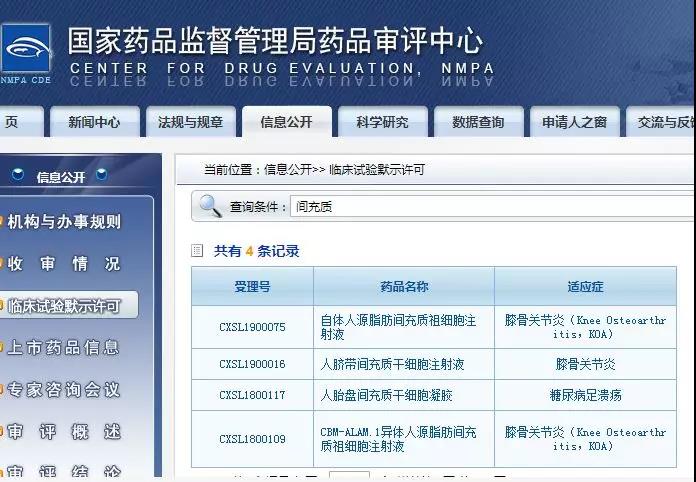
Task: Click indication in the CXSL1900016 row
Action: (x=585, y=364)
